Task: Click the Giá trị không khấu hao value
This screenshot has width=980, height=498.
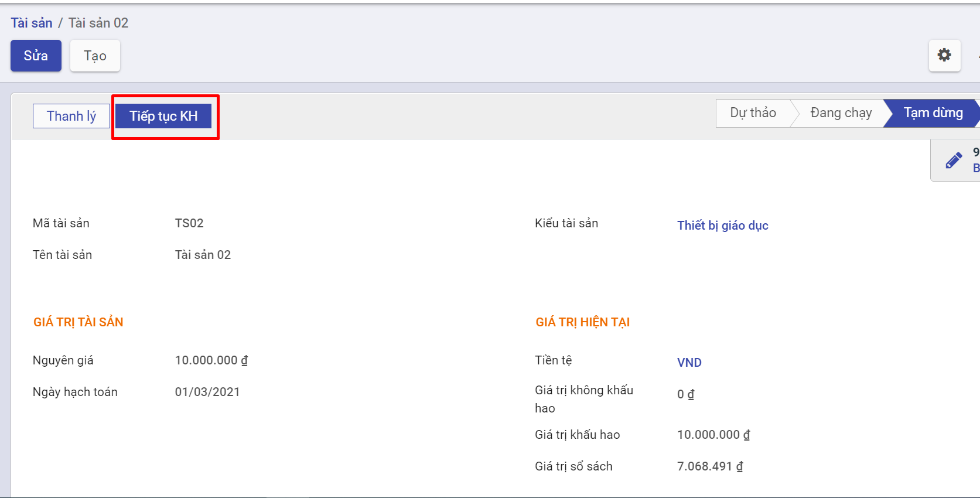Action: click(x=685, y=394)
